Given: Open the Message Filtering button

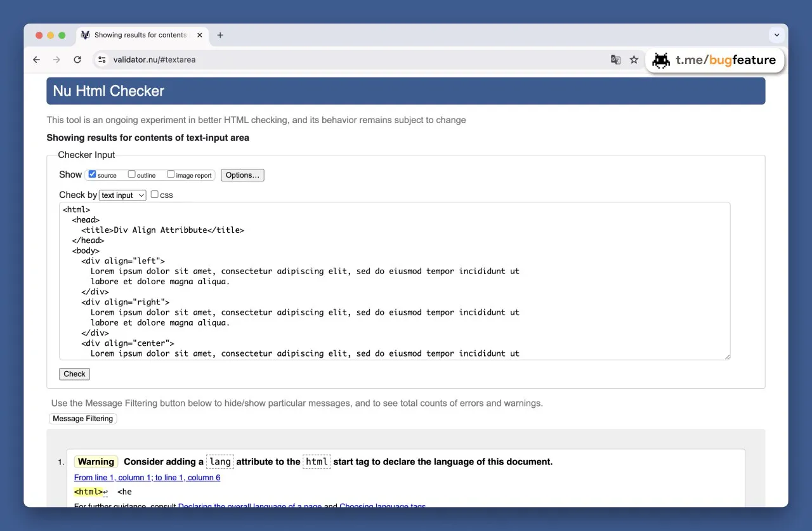Looking at the screenshot, I should [82, 419].
